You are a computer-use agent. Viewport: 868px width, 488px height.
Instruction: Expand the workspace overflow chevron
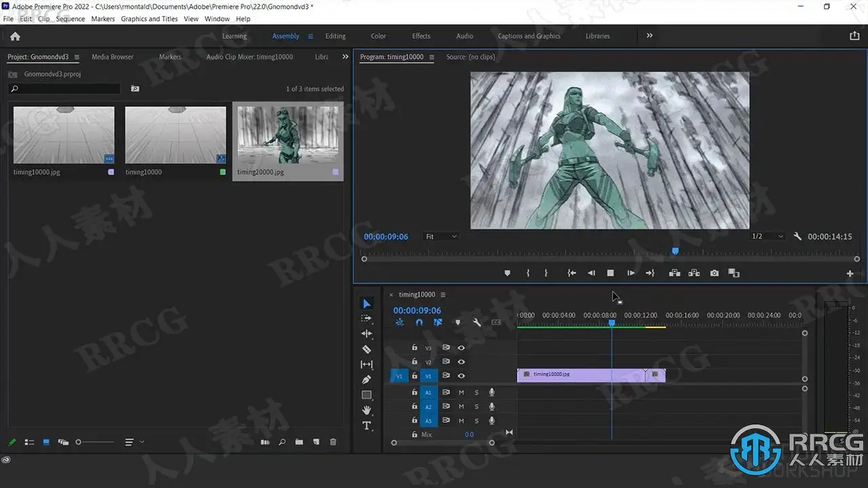[x=649, y=36]
